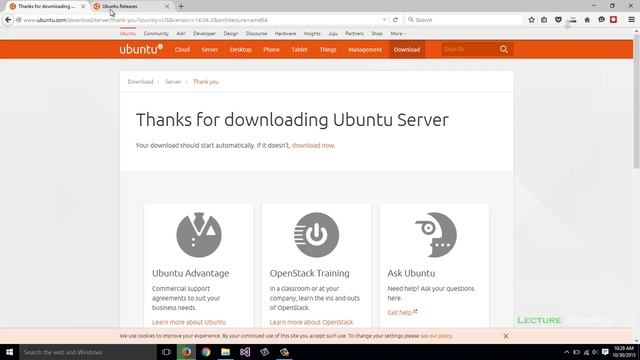The image size is (640, 360).
Task: Close the 'Thanks for downloading' tab
Action: point(83,7)
